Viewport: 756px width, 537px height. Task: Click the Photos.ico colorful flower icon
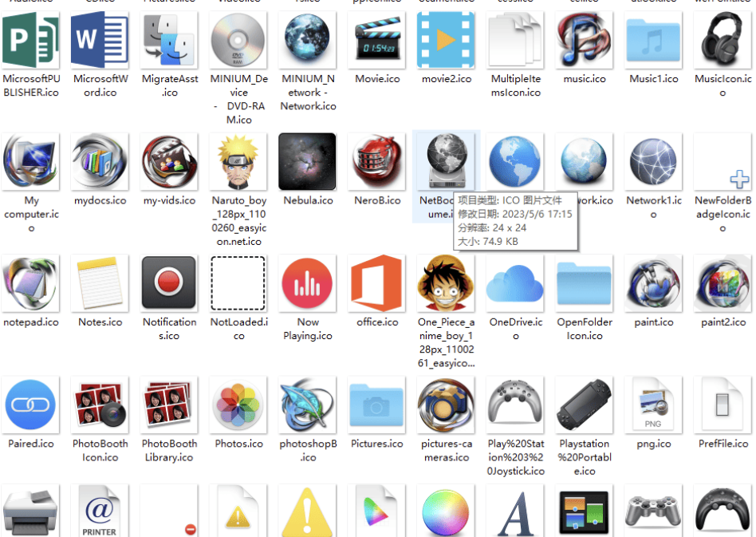(x=238, y=405)
